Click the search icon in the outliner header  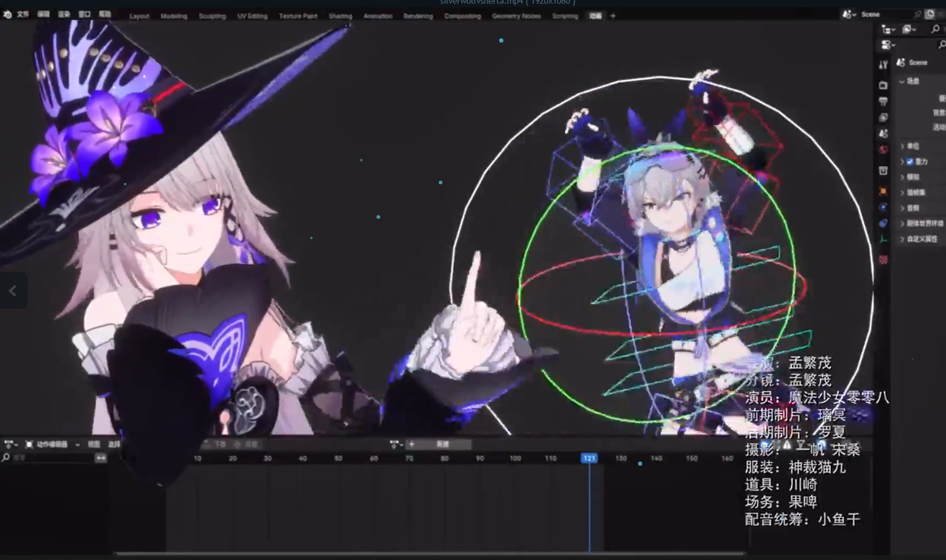click(x=936, y=29)
